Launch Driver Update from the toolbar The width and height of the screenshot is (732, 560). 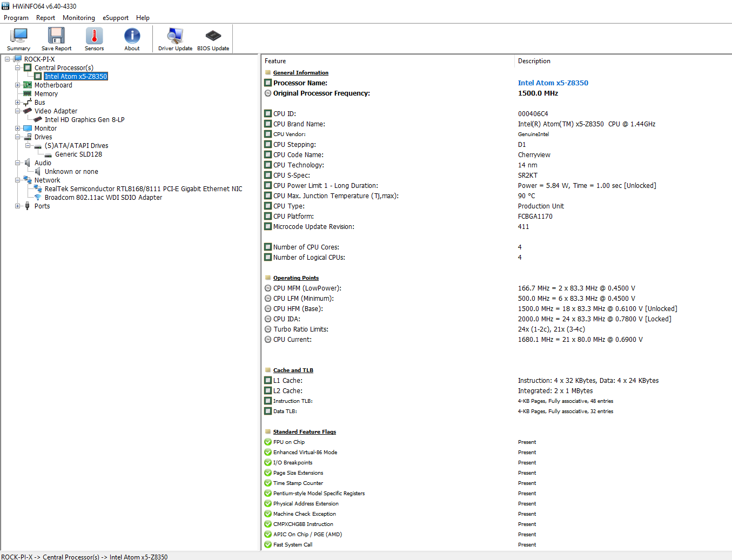(x=175, y=39)
